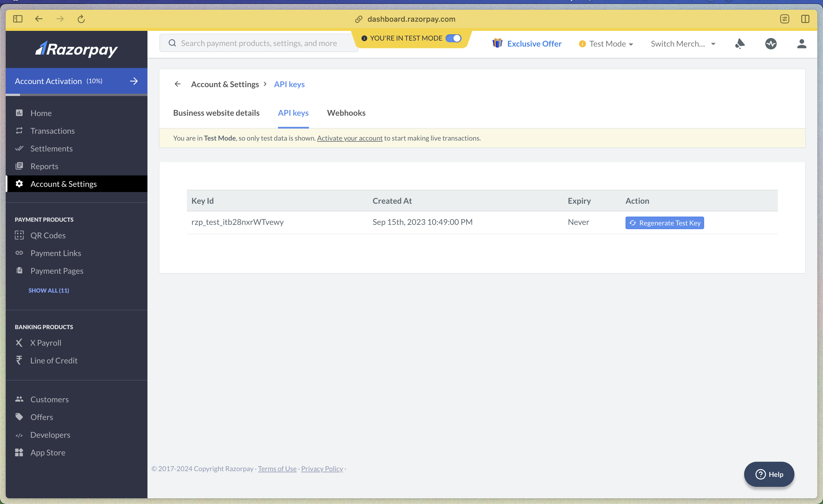Viewport: 823px width, 504px height.
Task: Open the Help chat button
Action: (768, 474)
